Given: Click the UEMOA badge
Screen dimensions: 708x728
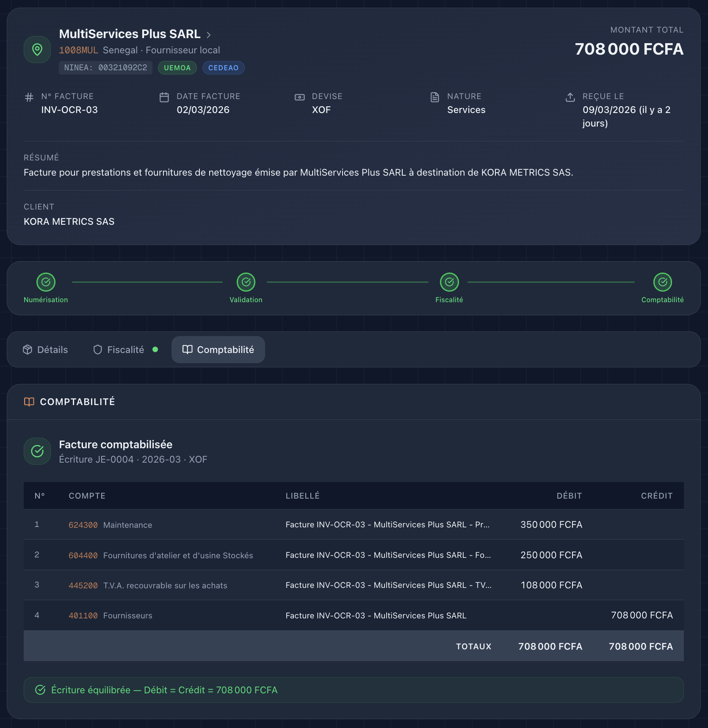Looking at the screenshot, I should [x=177, y=67].
